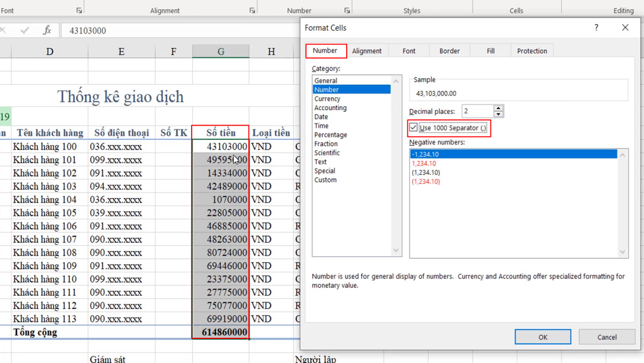
Task: Click Category list scroll up arrow
Action: (396, 81)
